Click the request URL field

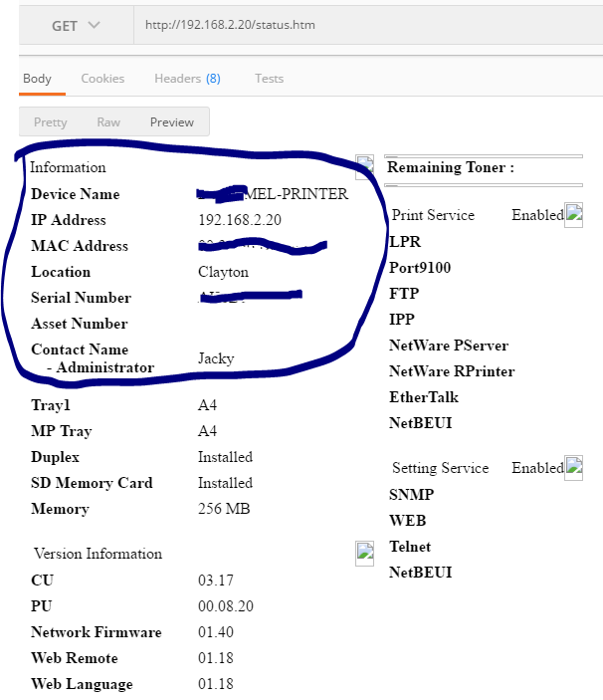pos(368,25)
